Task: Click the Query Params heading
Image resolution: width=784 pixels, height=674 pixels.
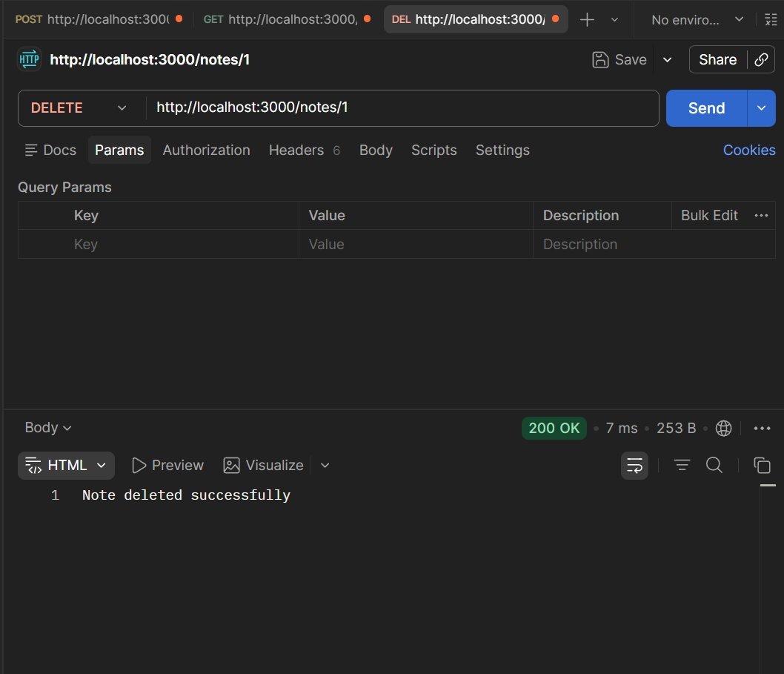Action: coord(64,187)
